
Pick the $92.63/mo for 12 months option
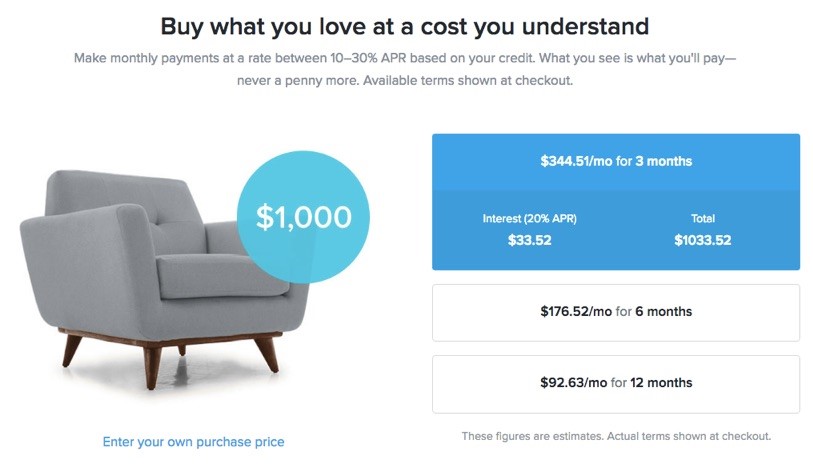(x=616, y=384)
